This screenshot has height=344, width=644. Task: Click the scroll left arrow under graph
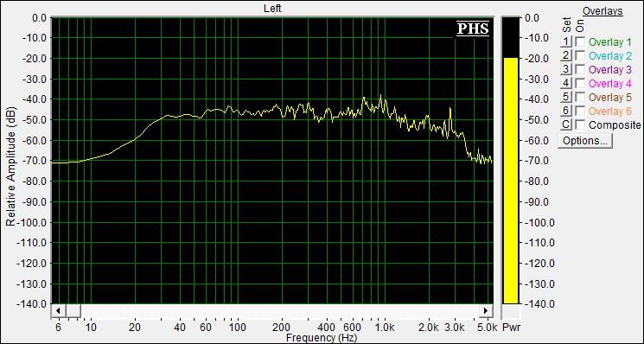[x=58, y=311]
